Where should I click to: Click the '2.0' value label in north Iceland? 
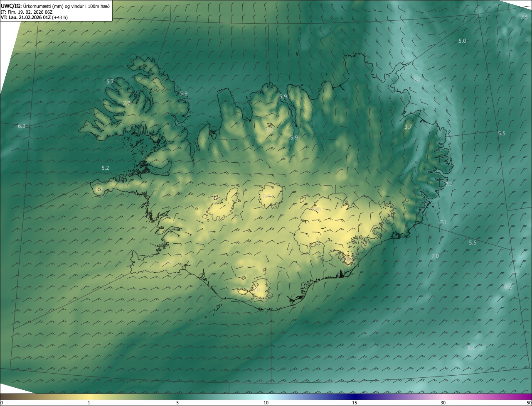point(269,130)
